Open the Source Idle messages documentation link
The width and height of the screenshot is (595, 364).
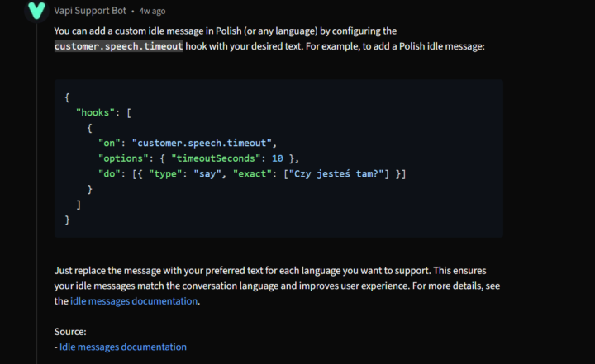(123, 347)
